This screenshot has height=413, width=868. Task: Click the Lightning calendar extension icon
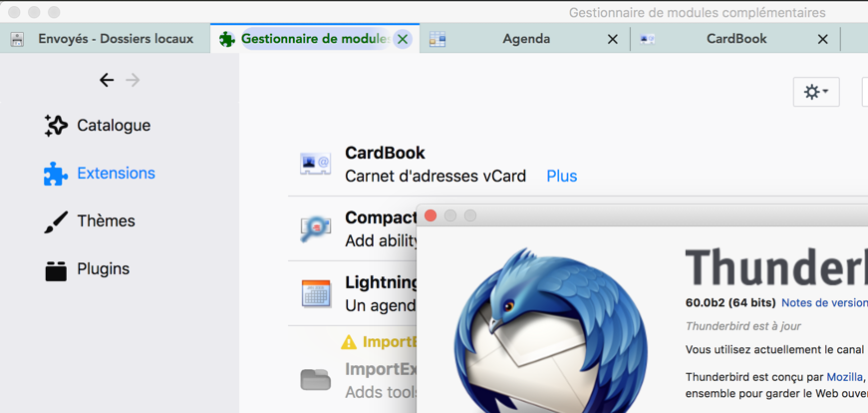[x=316, y=293]
